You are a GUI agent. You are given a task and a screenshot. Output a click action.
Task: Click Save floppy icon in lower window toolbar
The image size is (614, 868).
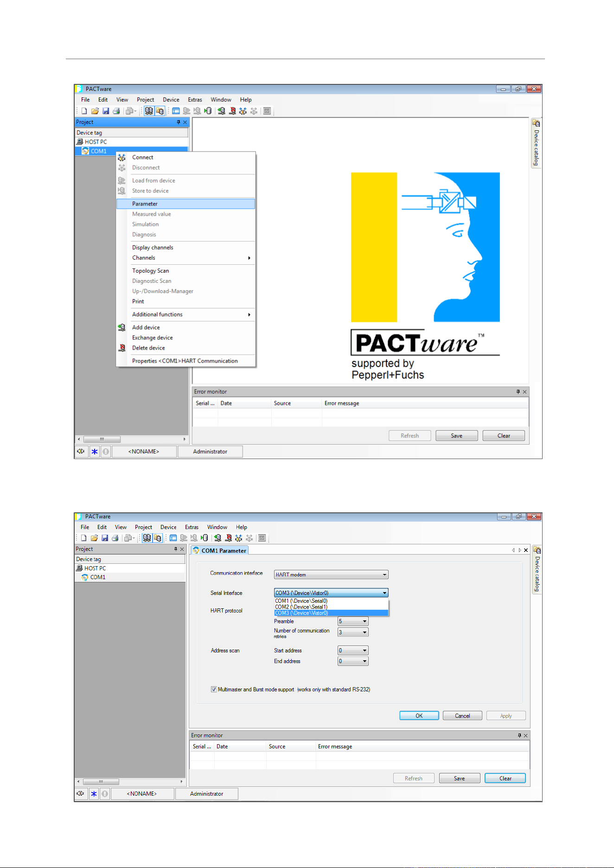point(105,538)
